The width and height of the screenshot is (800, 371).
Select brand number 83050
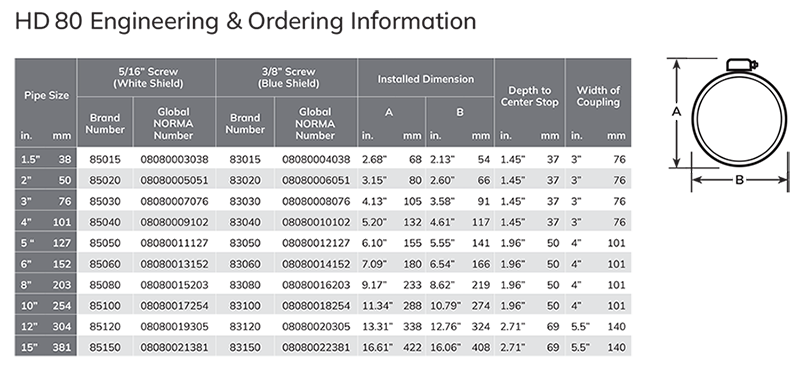pos(245,243)
